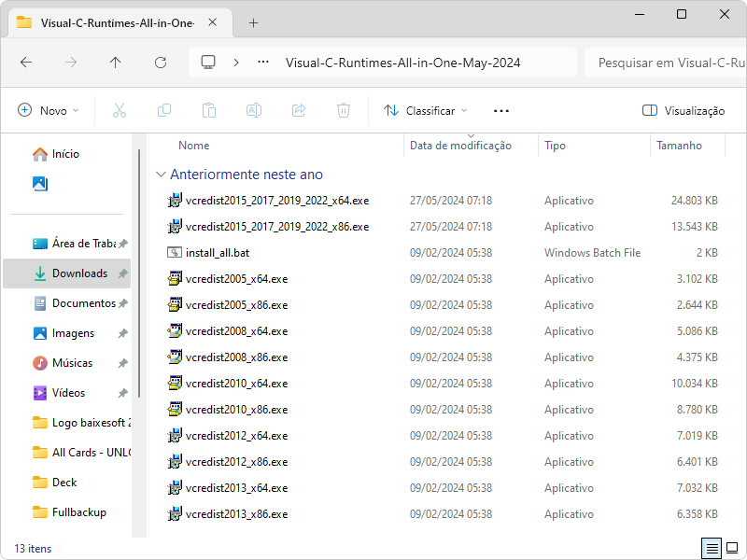Image resolution: width=747 pixels, height=560 pixels.
Task: Select file vcredist2013_x86.exe
Action: tap(442, 515)
